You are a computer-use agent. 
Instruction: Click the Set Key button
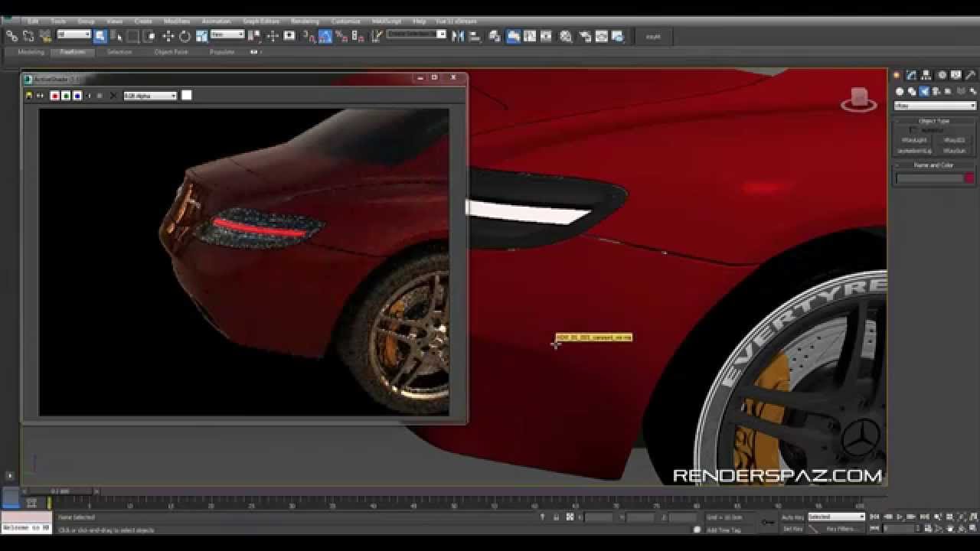[792, 528]
